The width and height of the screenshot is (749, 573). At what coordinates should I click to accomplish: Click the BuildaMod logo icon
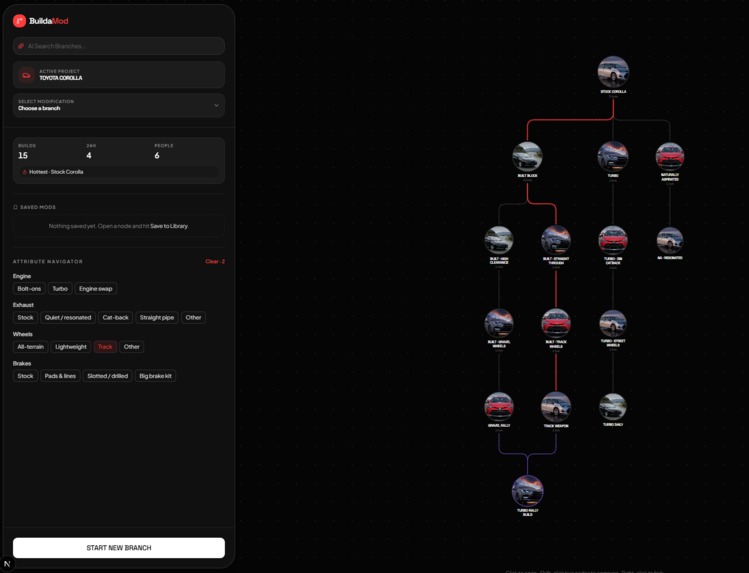[x=20, y=21]
